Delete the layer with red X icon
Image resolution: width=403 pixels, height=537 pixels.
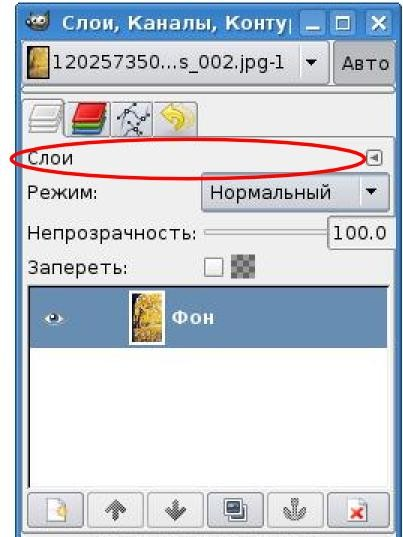[x=358, y=510]
